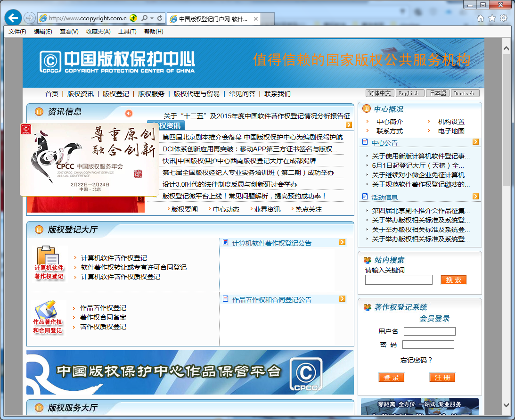Open the browser Home icon
Viewport: 515px width, 420px height.
tap(480, 18)
